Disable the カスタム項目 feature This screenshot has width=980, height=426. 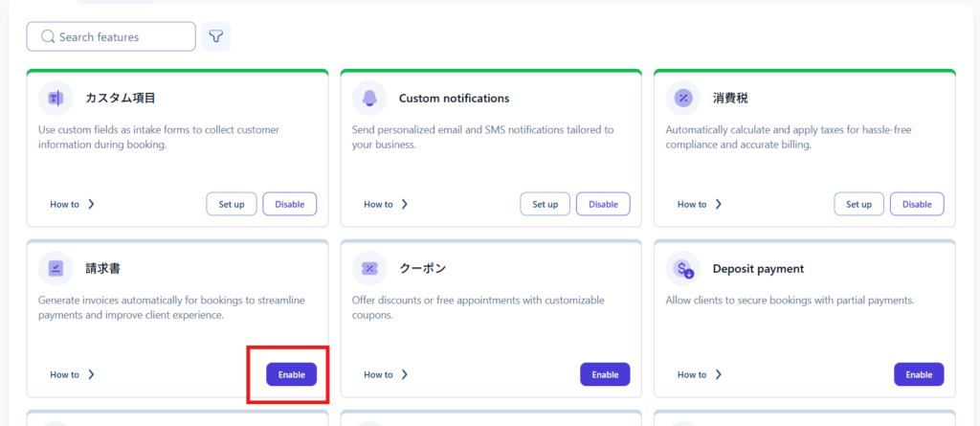(x=289, y=204)
